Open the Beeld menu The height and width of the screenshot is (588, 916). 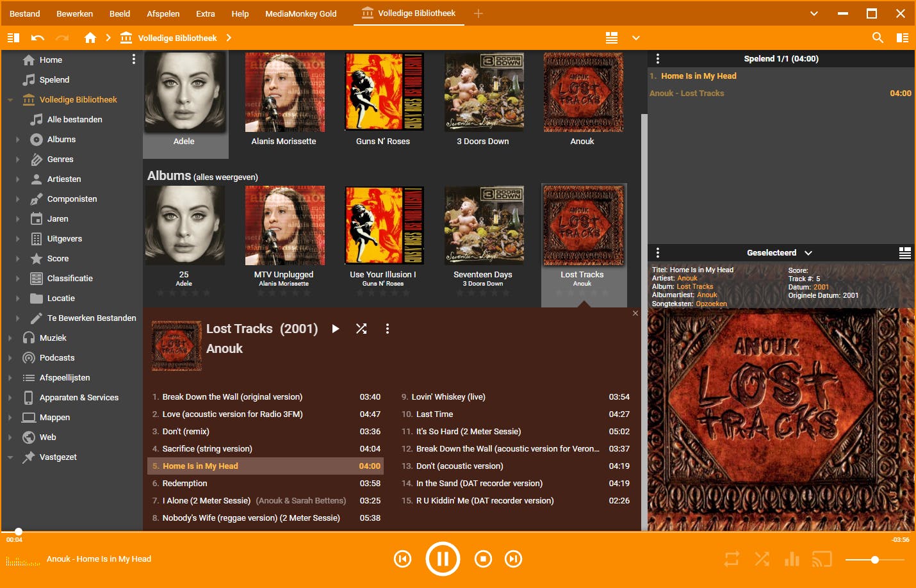pyautogui.click(x=120, y=13)
